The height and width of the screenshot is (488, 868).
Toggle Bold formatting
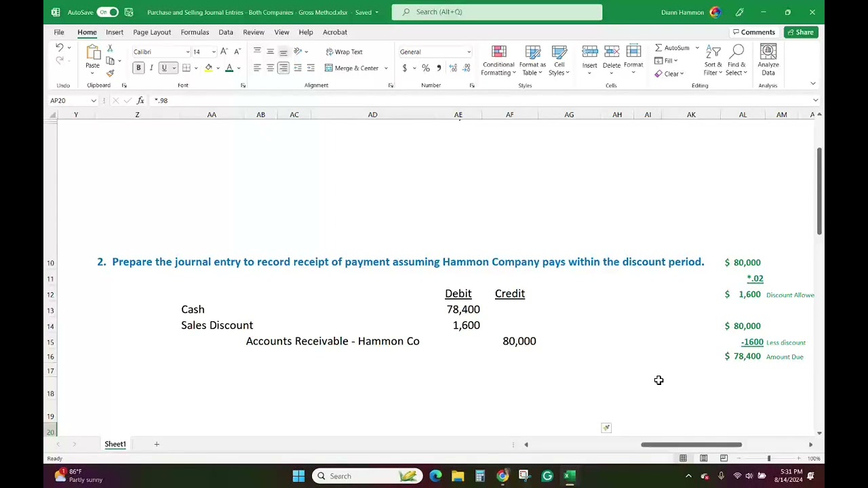[x=138, y=68]
